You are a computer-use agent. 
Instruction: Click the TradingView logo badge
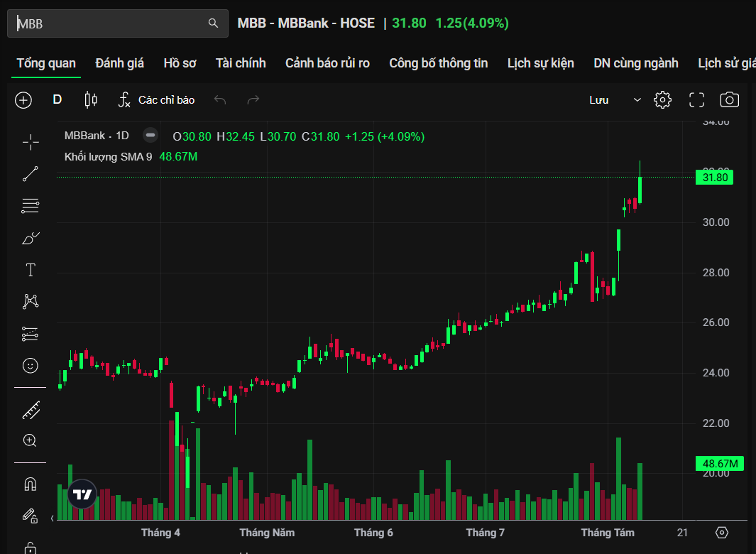coord(82,494)
